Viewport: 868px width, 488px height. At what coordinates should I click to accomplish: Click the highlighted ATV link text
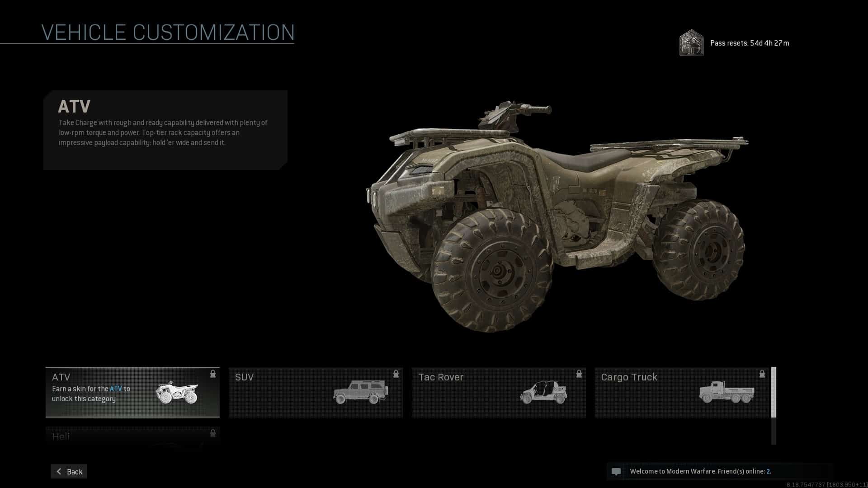click(x=116, y=389)
